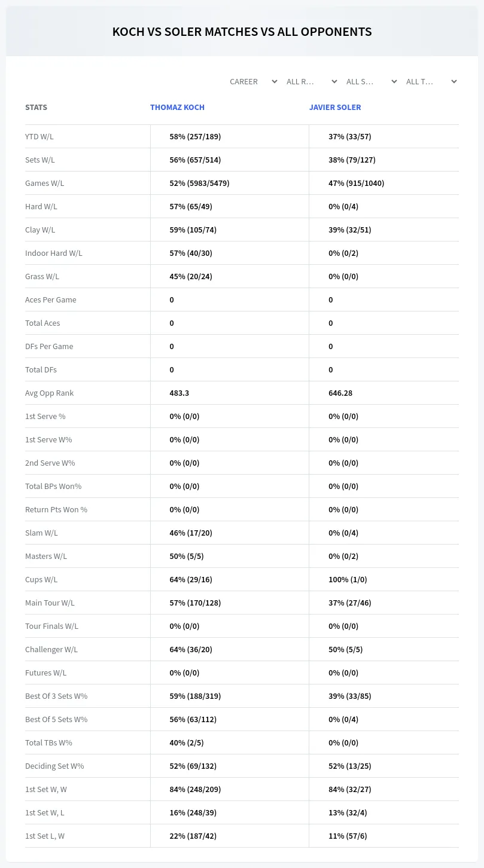Click Koch's Avg Opp Rank value 483.3
The width and height of the screenshot is (484, 868).
coord(179,393)
